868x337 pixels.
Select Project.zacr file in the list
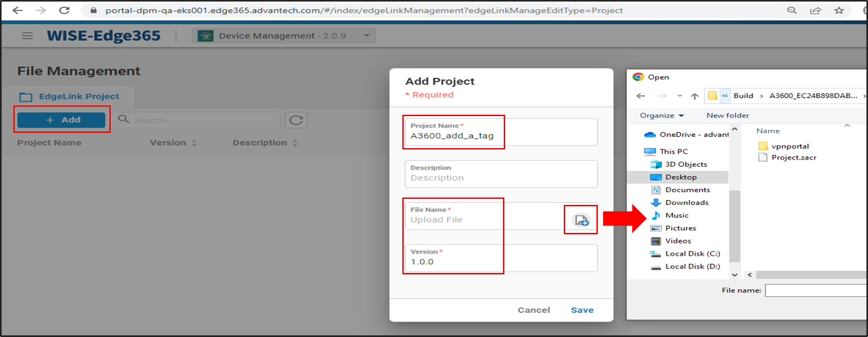pyautogui.click(x=793, y=157)
